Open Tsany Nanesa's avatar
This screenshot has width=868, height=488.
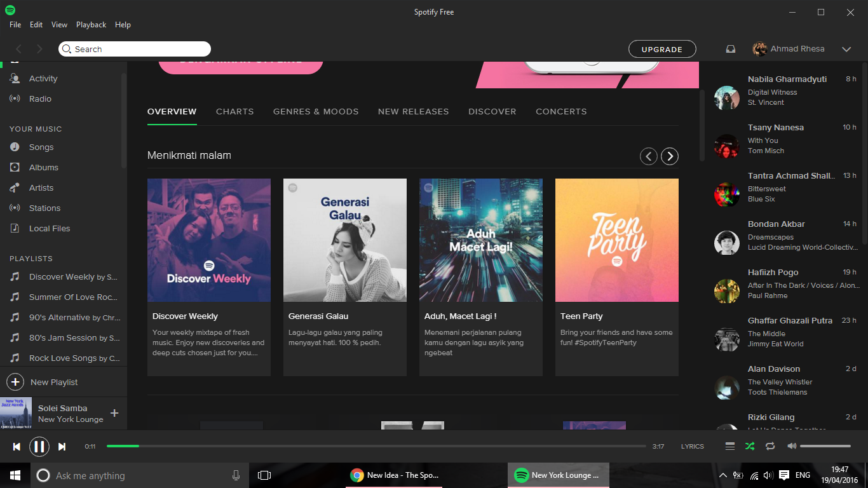click(727, 146)
